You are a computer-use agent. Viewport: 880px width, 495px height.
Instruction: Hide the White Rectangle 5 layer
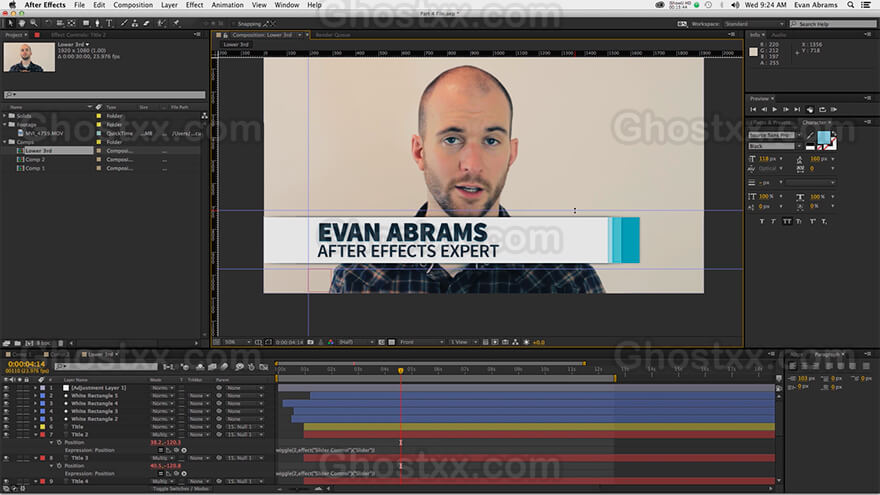click(x=6, y=396)
